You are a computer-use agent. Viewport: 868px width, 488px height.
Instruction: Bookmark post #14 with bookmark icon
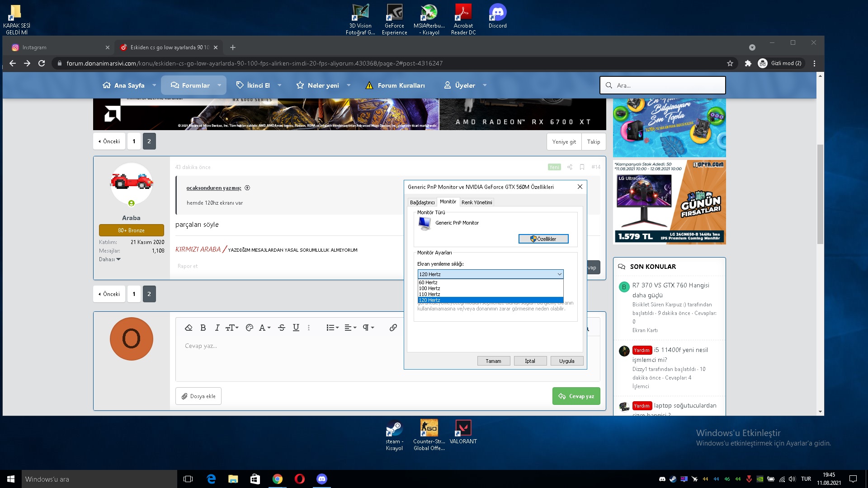(582, 167)
